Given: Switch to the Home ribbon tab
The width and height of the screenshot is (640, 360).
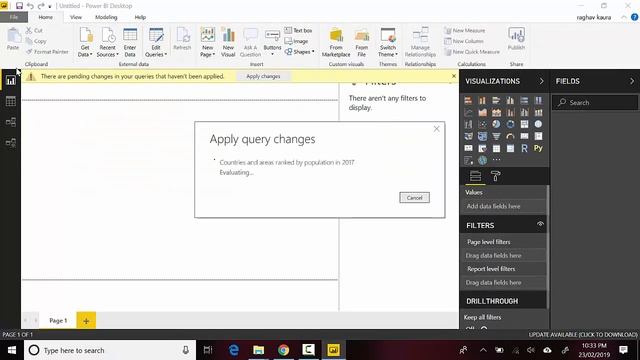Looking at the screenshot, I should click(x=46, y=17).
